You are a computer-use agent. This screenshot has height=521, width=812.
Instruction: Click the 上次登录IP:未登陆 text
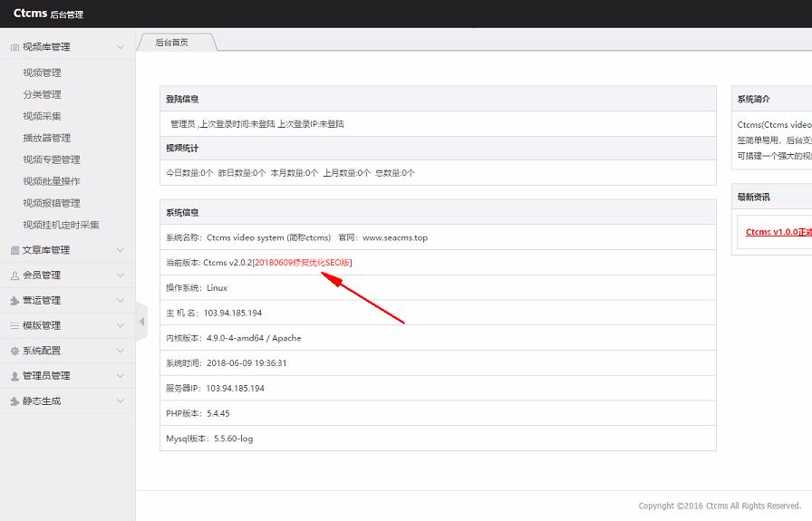311,124
